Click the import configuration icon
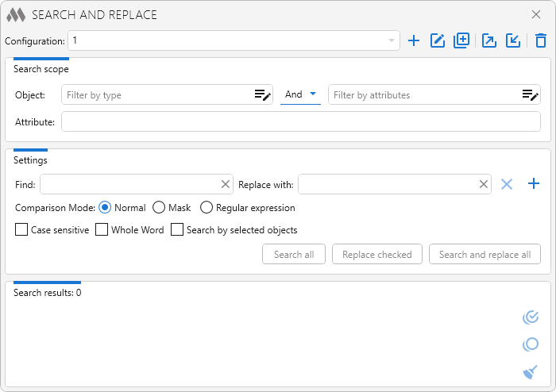This screenshot has height=392, width=556. (x=513, y=40)
